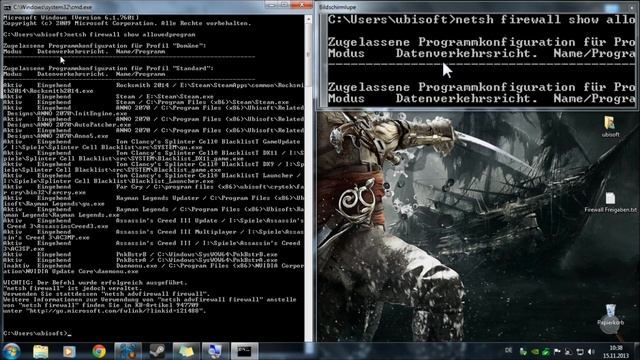Close the cmd.exe window
Viewport: 640px width, 360px height.
[301, 5]
